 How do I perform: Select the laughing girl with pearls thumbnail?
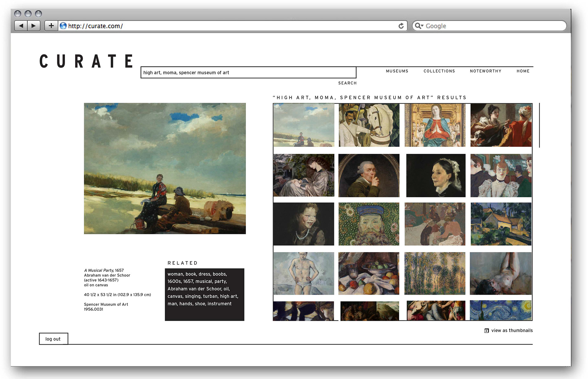304,224
